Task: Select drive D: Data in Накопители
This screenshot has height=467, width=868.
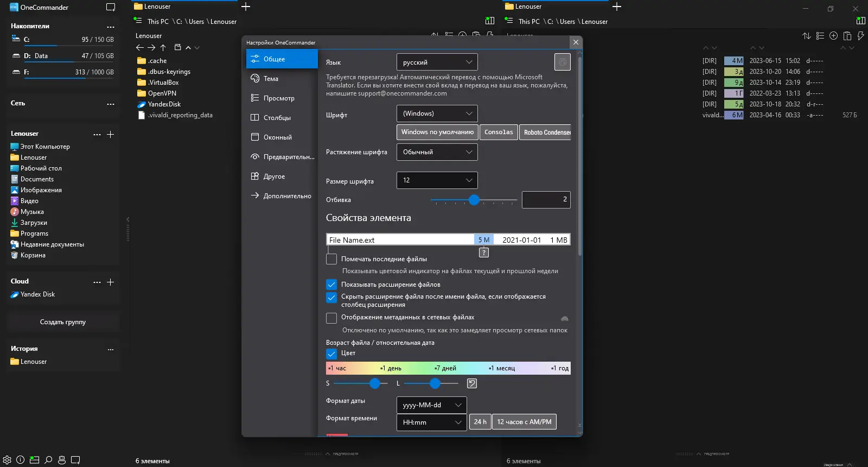Action: [63, 56]
